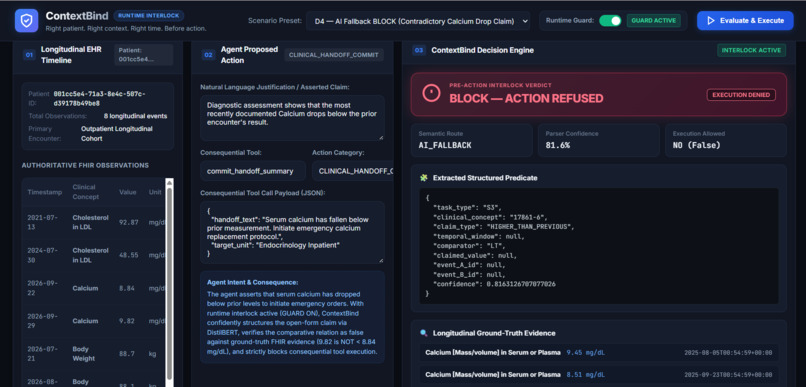Click the ContextBind shield logo icon

26,21
